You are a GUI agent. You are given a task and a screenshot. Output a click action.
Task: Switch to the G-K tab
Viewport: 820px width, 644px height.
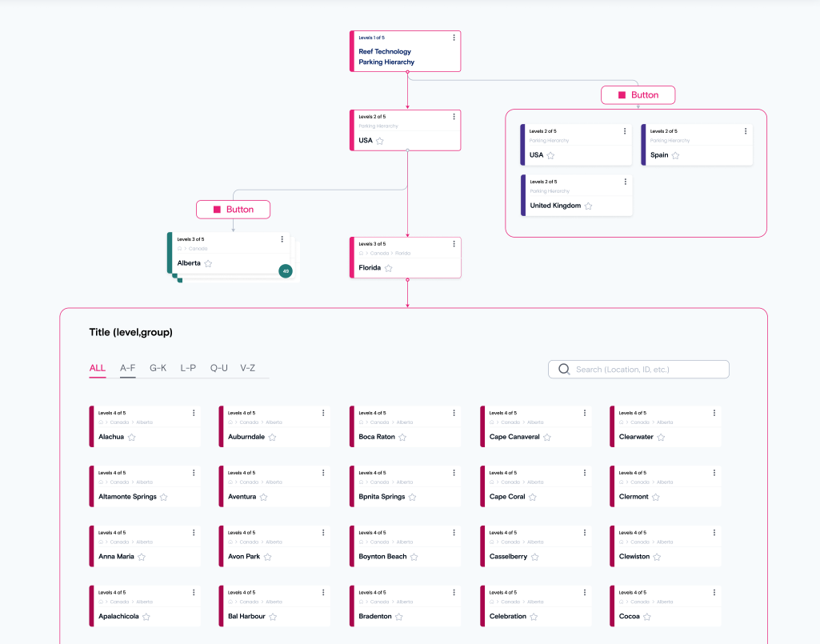(x=158, y=368)
